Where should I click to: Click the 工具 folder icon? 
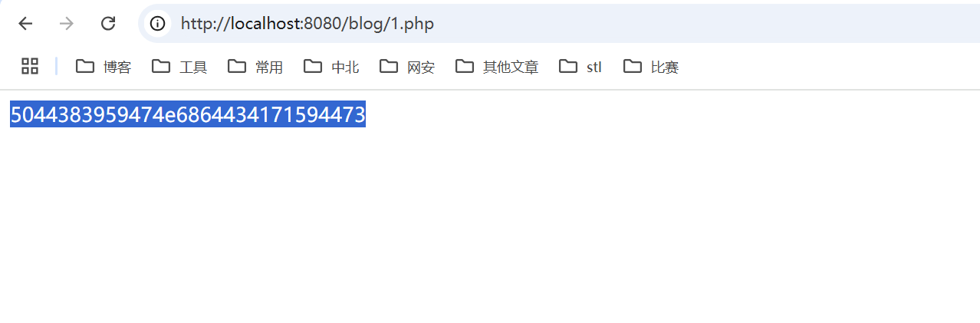click(160, 66)
